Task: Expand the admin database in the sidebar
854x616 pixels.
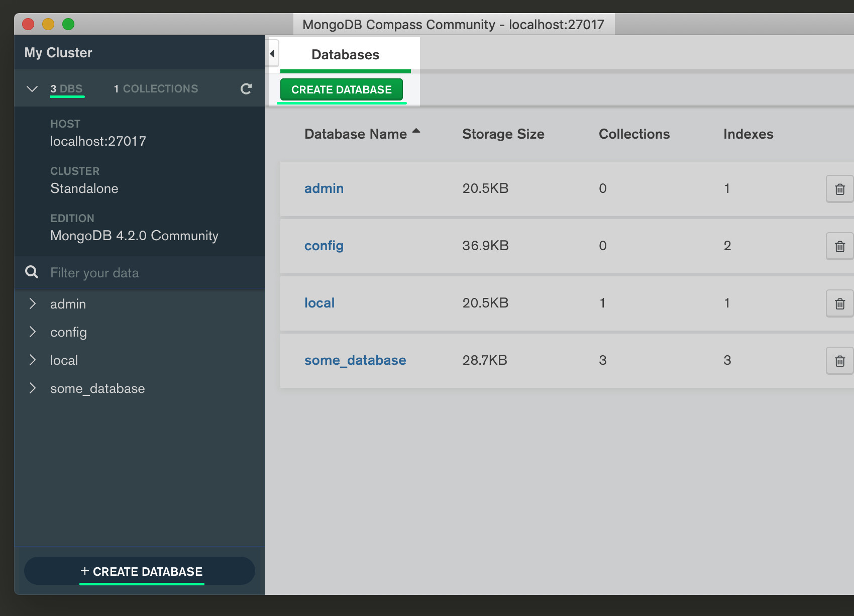Action: (x=33, y=303)
